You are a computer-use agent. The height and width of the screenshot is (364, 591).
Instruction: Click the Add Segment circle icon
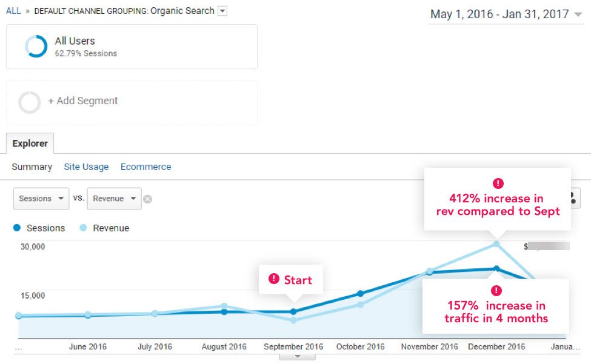tap(29, 102)
